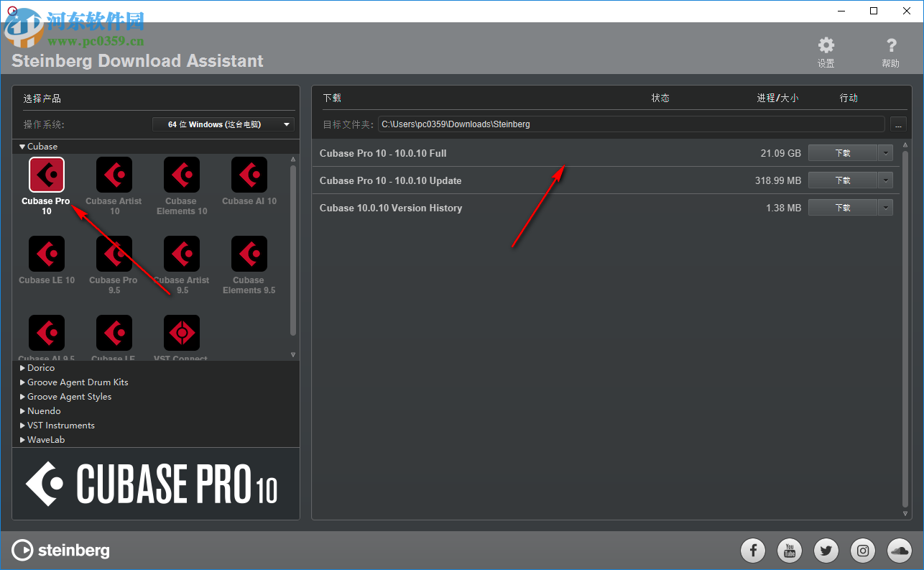Click the 帮助 help icon
The image size is (924, 570).
point(890,45)
